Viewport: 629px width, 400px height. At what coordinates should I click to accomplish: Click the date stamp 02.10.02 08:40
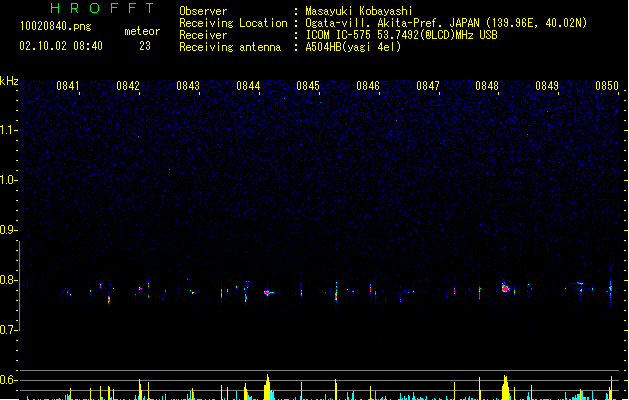pyautogui.click(x=61, y=46)
